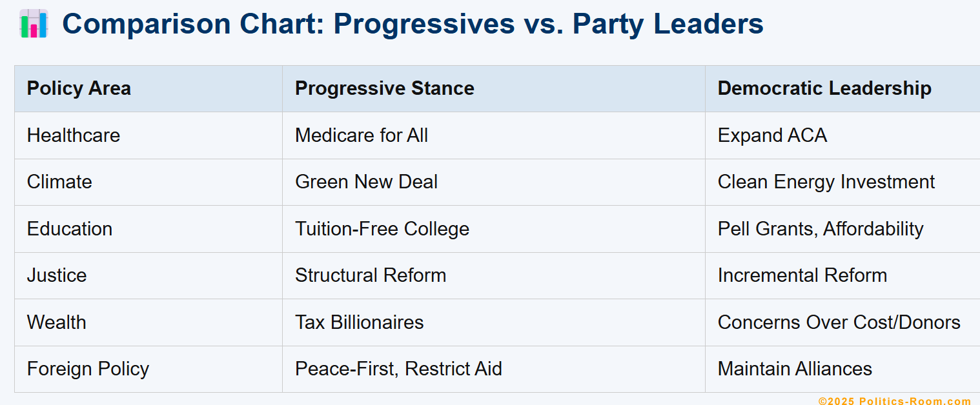Click the ©2025 Politics-Room.com watermark link
Image resolution: width=980 pixels, height=405 pixels.
pyautogui.click(x=895, y=400)
